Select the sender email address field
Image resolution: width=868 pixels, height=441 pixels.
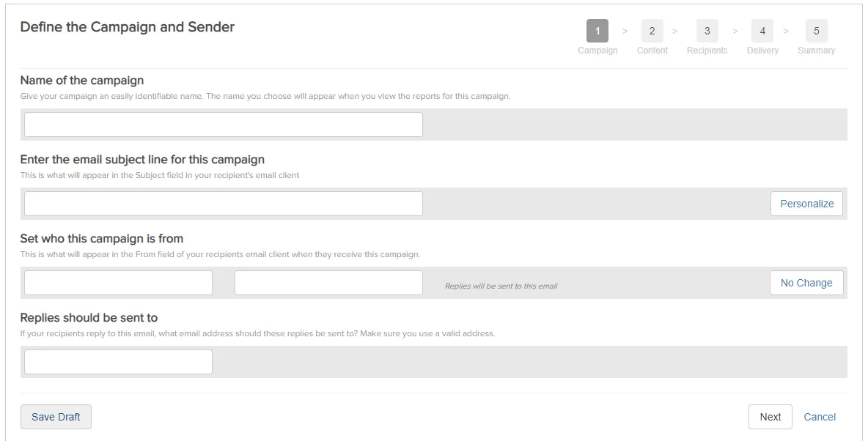pos(328,282)
